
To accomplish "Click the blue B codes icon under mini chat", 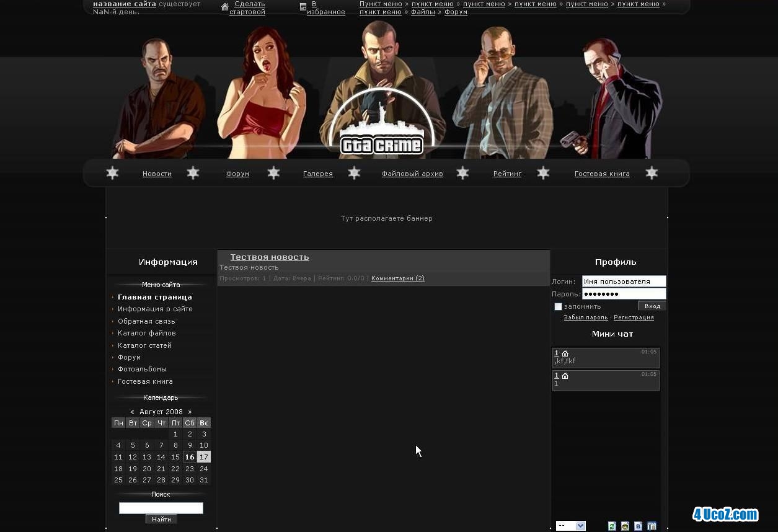I will coord(638,526).
